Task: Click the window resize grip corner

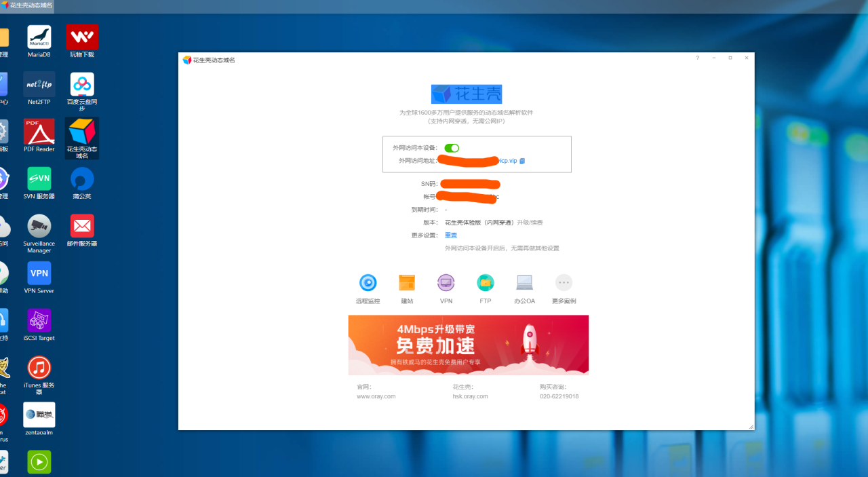Action: [751, 427]
